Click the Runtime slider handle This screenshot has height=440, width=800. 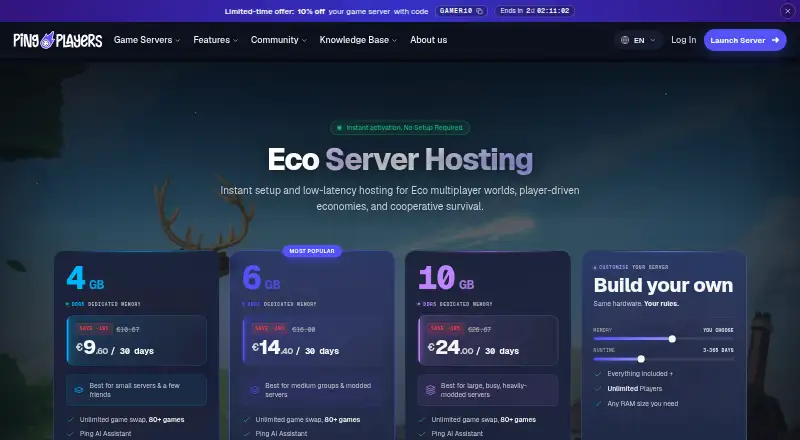click(x=641, y=359)
